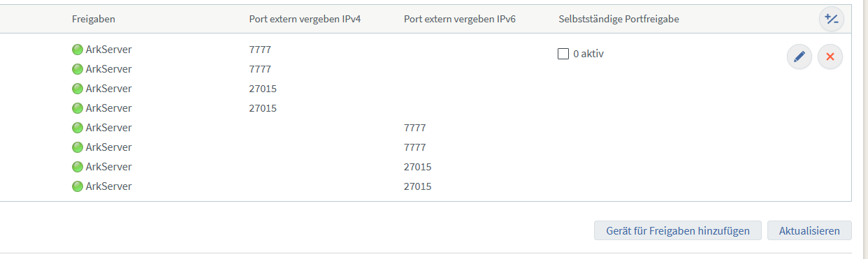Viewport: 868px width, 259px height.
Task: Click green status dot of second IPv6 7777 entry
Action: tap(78, 147)
